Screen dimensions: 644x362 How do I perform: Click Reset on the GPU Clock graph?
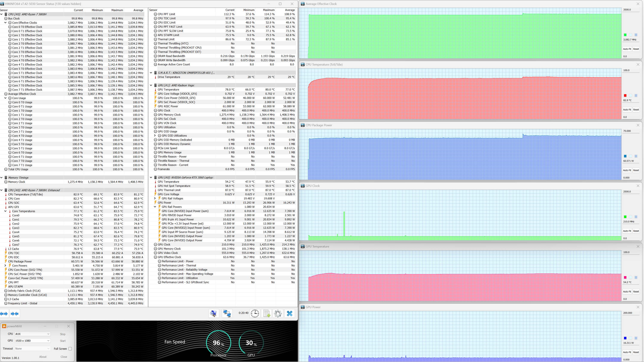(636, 231)
